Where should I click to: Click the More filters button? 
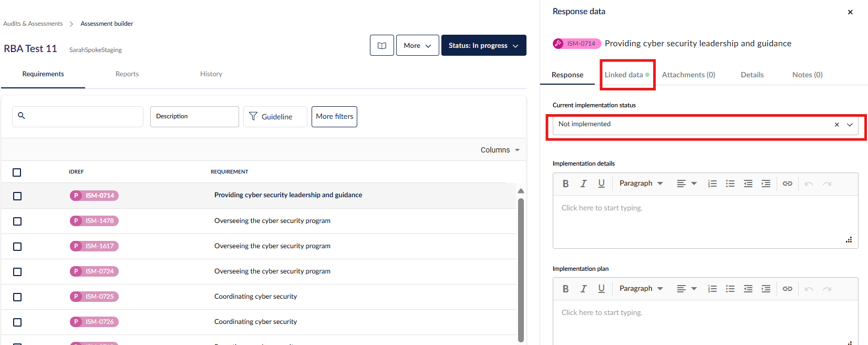point(335,117)
